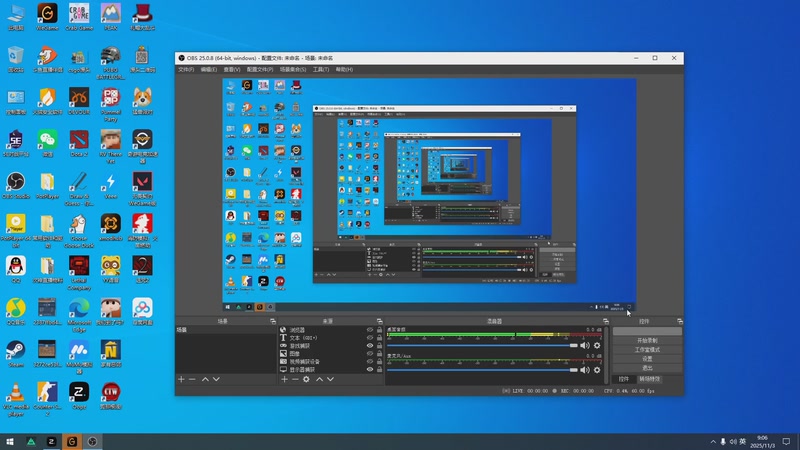
Task: Click Studio Mode (工作室模式) button
Action: [x=647, y=349]
